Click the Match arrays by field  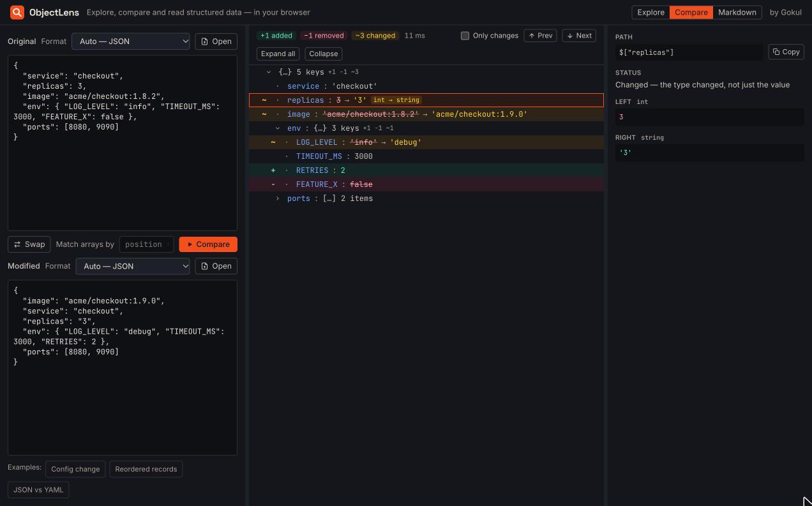tap(146, 244)
